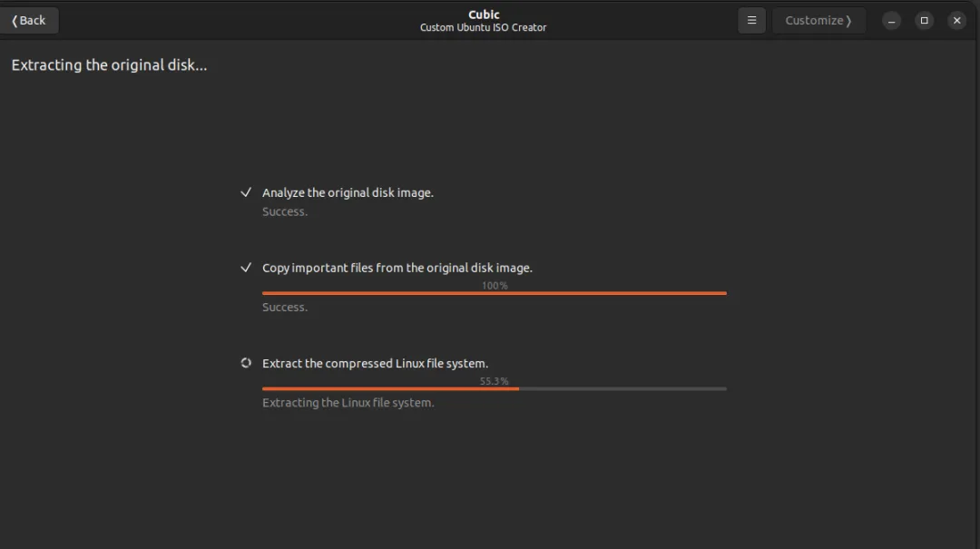Select 'Copy important files from the original disk image.' text

click(x=397, y=268)
